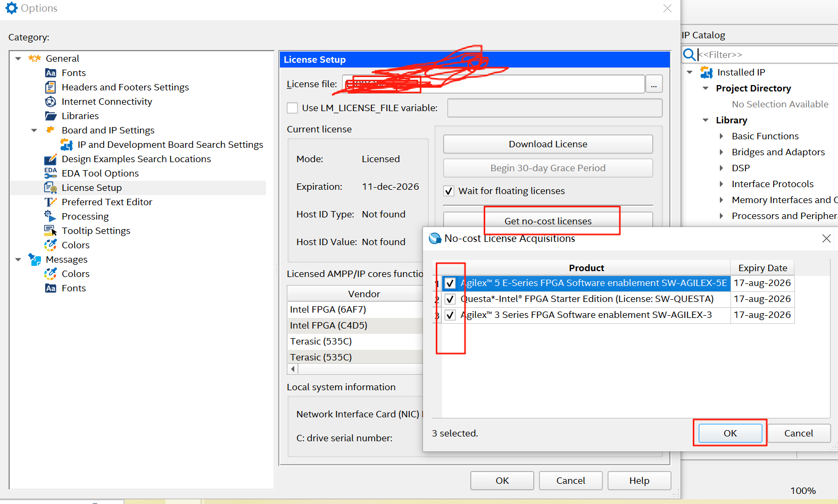
Task: Select the Headers and Footers Settings icon
Action: [51, 87]
